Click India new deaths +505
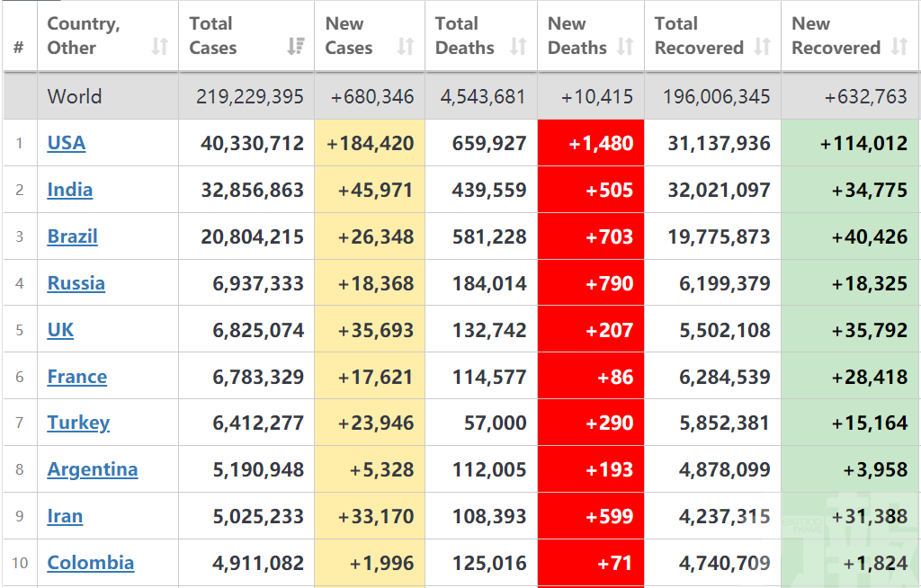The width and height of the screenshot is (921, 588). tap(609, 191)
